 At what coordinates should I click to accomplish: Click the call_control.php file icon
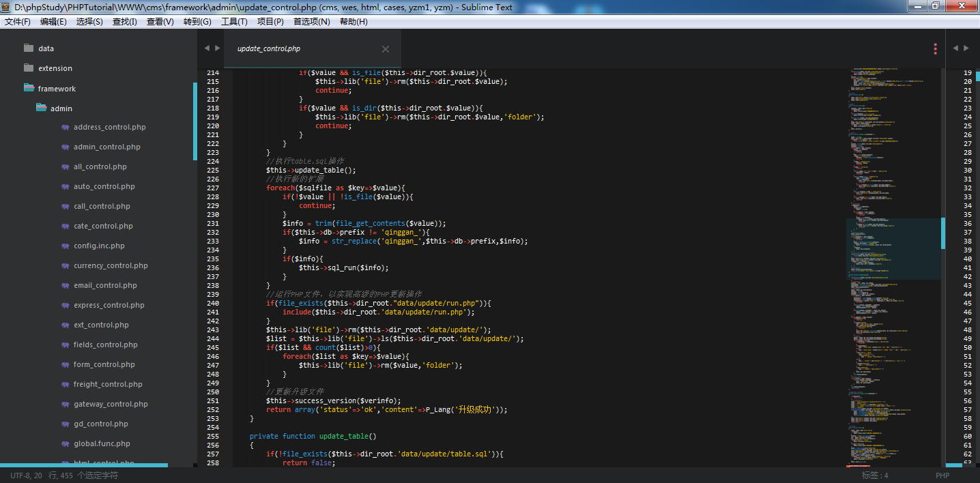pos(66,207)
